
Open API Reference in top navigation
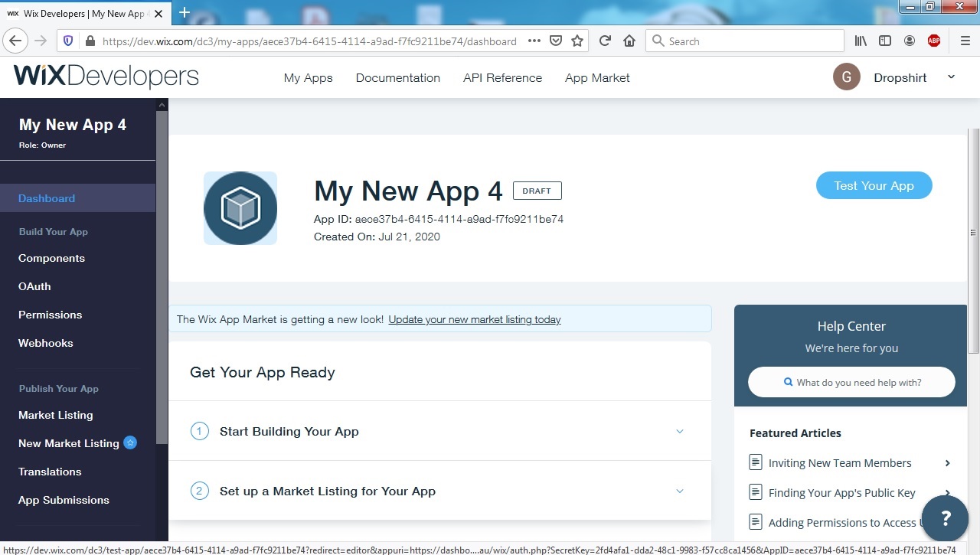point(502,77)
